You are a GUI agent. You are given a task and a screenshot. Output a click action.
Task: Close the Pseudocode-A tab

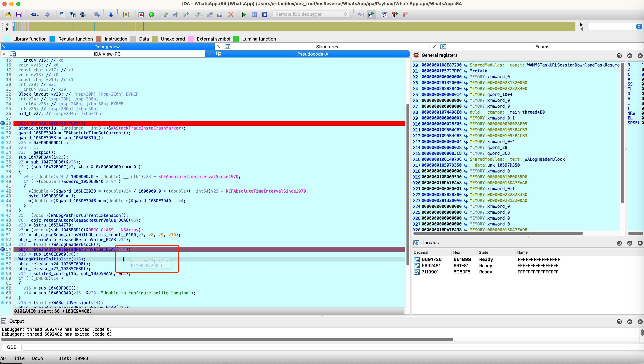tap(209, 54)
